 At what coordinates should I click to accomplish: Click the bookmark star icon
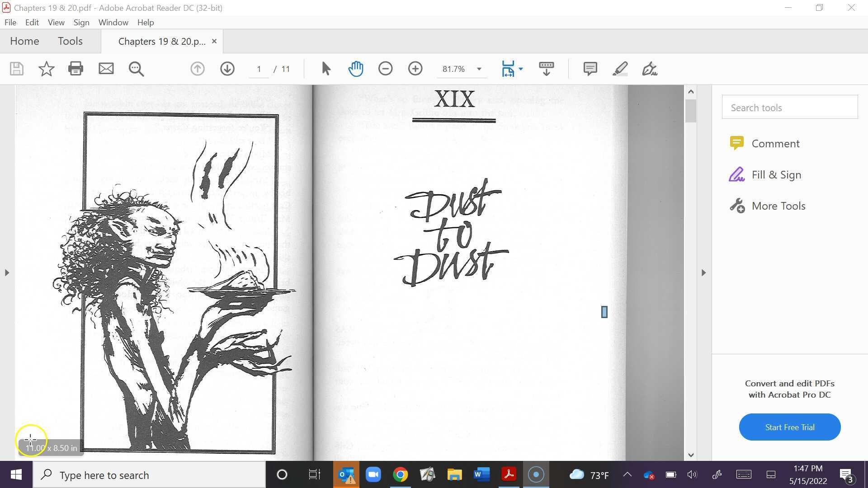[46, 69]
